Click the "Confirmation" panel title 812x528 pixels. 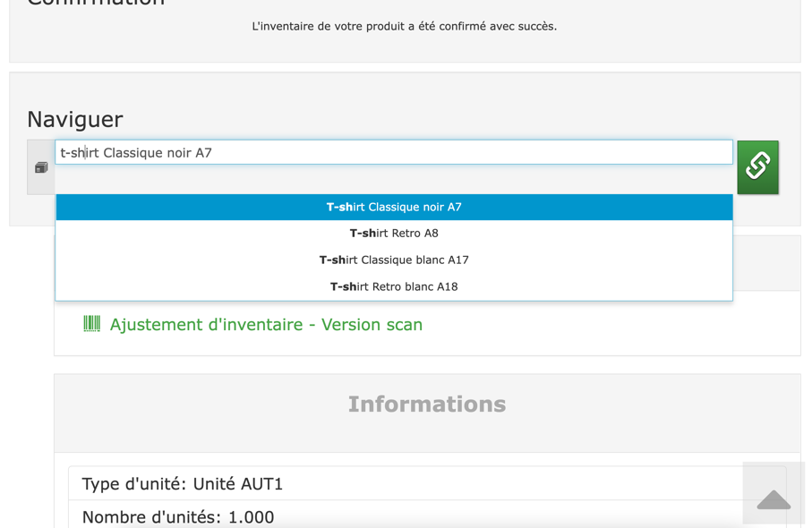(96, 3)
